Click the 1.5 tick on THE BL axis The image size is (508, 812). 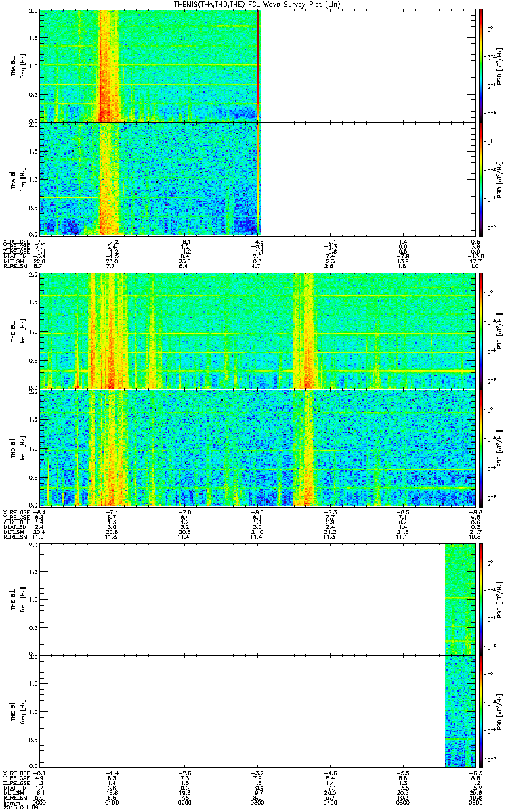click(x=33, y=572)
